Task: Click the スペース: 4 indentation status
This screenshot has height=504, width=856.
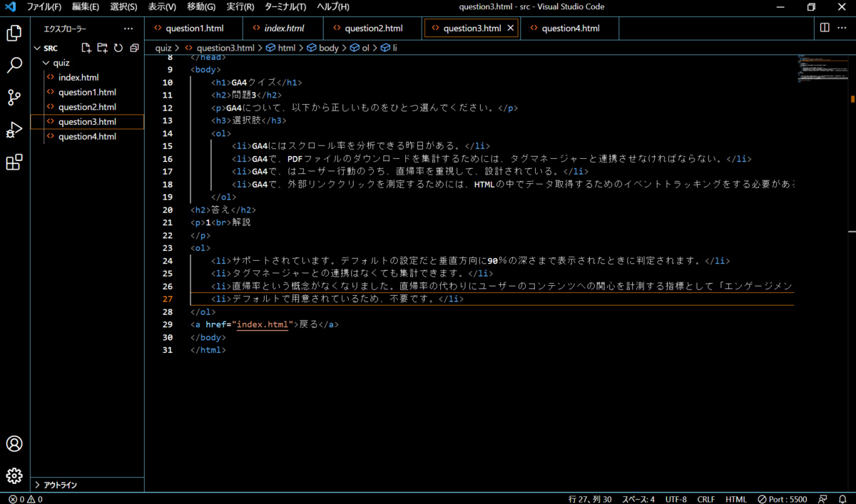Action: tap(638, 499)
